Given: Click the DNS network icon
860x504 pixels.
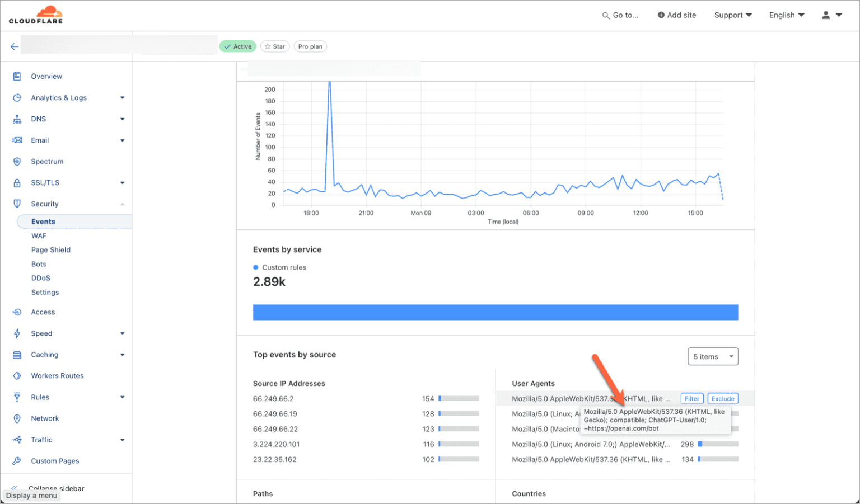Looking at the screenshot, I should point(17,119).
